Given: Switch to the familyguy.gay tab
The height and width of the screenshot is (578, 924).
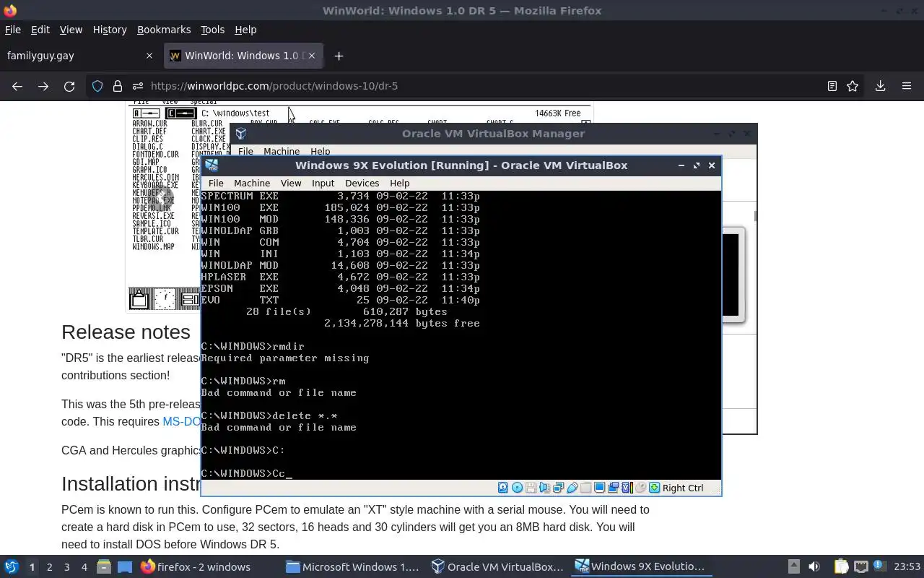Looking at the screenshot, I should point(79,56).
